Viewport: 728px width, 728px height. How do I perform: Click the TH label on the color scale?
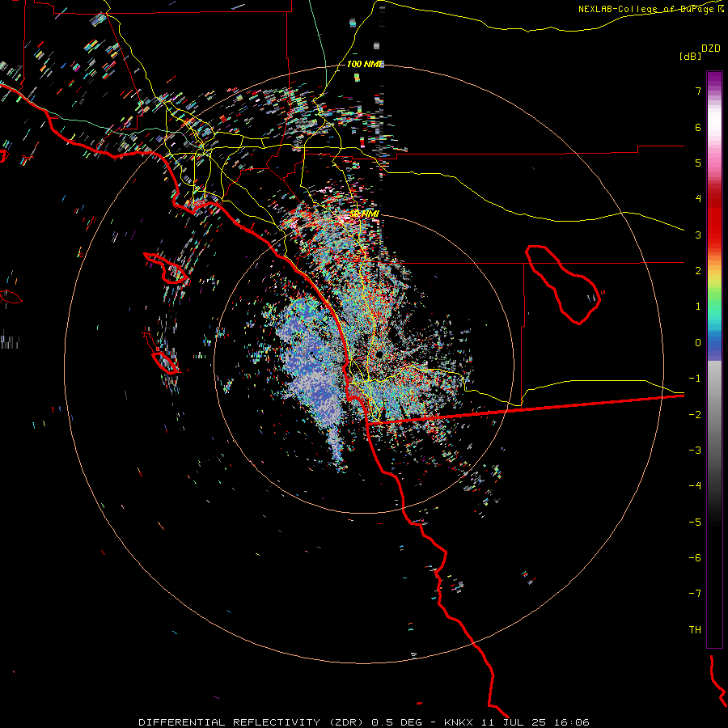[695, 630]
